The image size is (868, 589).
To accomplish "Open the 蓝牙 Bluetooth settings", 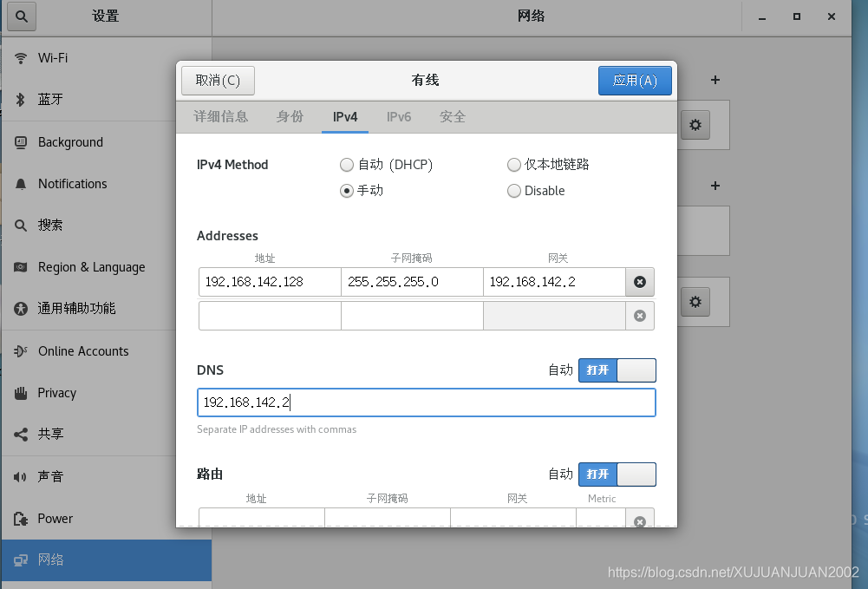I will coord(107,100).
